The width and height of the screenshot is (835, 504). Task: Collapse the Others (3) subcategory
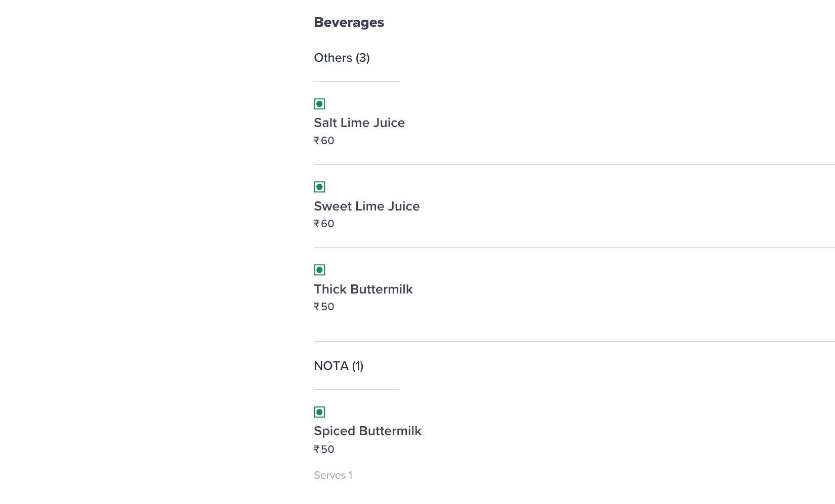click(x=342, y=58)
